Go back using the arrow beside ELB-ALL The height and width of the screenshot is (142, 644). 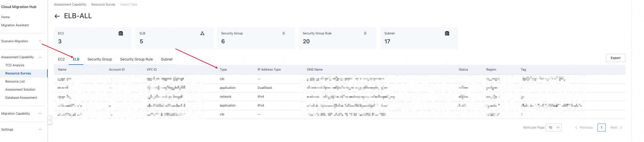point(57,16)
